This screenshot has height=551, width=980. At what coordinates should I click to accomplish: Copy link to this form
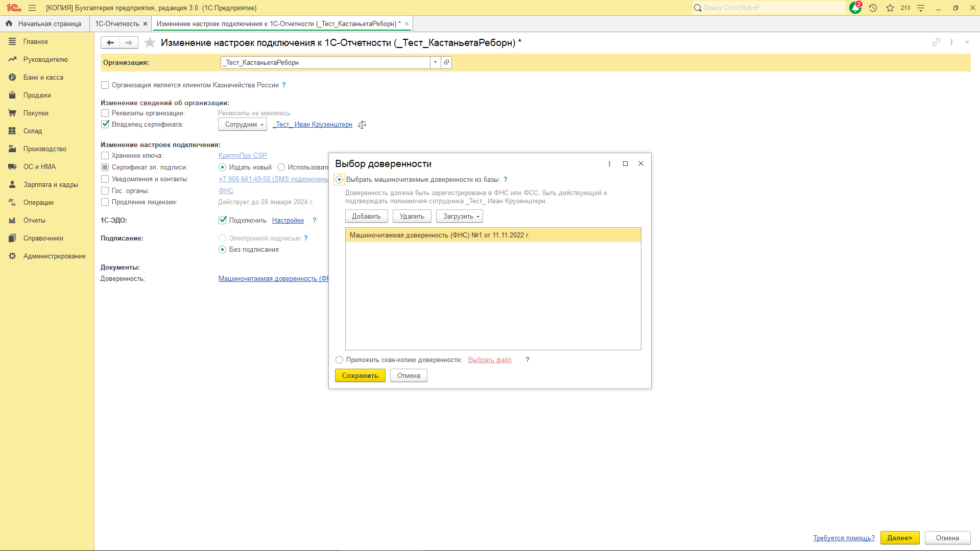click(x=936, y=42)
